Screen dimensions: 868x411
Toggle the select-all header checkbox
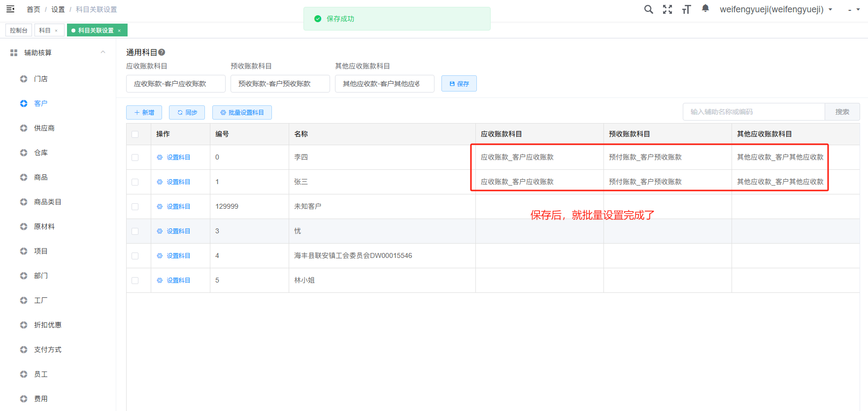coord(135,134)
